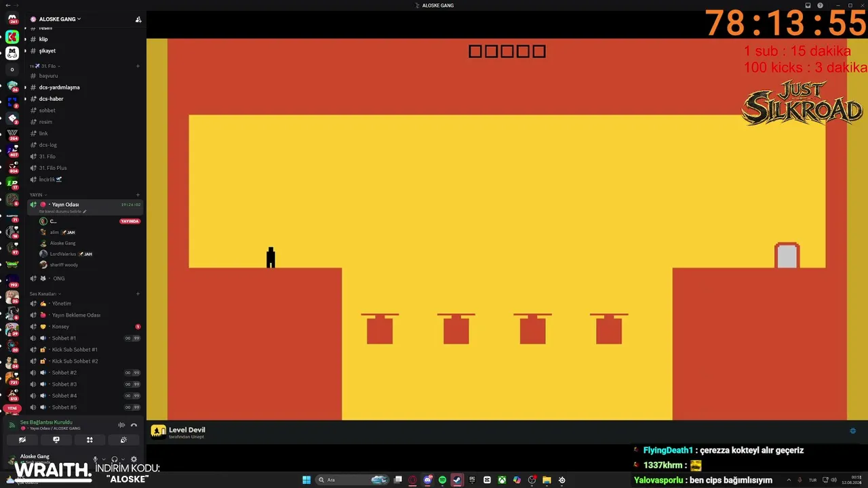Select the Yayın Odası voice channel
Image resolution: width=868 pixels, height=488 pixels.
coord(85,207)
